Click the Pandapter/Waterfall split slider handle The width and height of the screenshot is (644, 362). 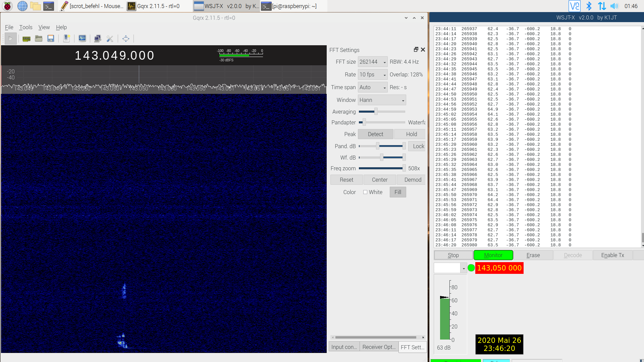click(364, 122)
